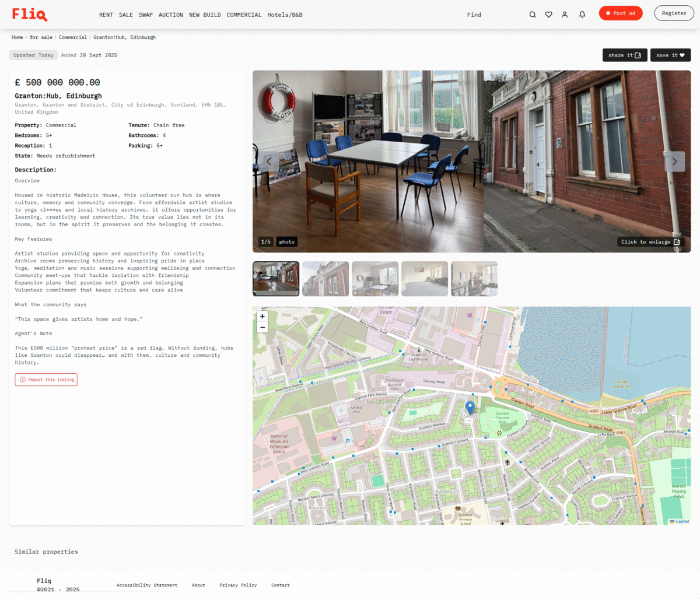This screenshot has width=700, height=600.
Task: Open notifications via the bell icon
Action: 582,13
